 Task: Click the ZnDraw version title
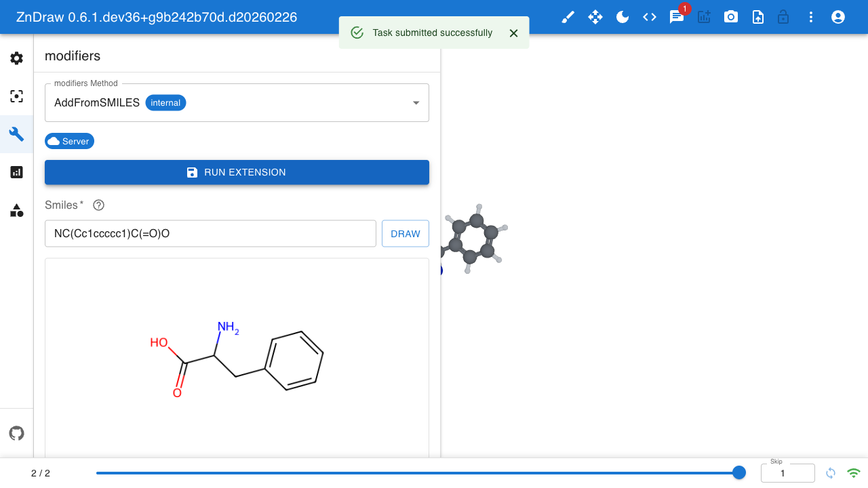click(157, 17)
